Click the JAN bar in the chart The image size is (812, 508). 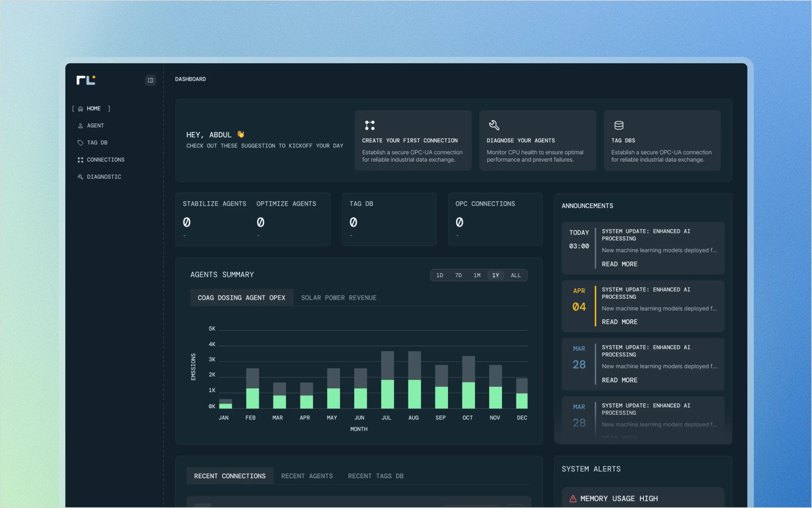click(226, 404)
